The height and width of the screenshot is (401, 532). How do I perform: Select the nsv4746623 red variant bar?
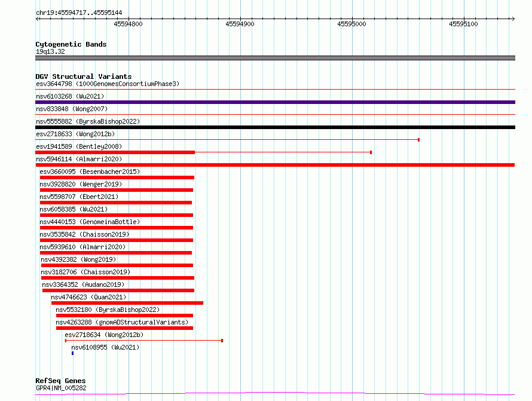click(127, 303)
